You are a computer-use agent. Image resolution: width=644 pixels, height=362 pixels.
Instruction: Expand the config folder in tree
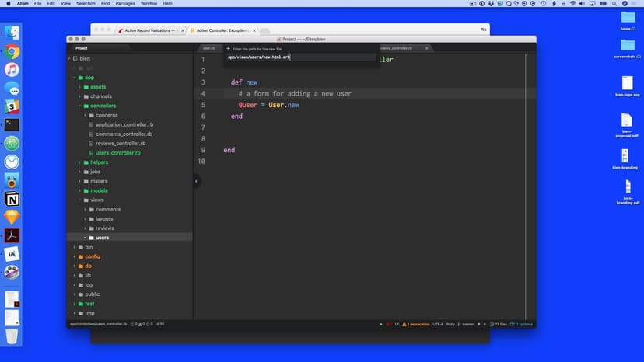[92, 256]
